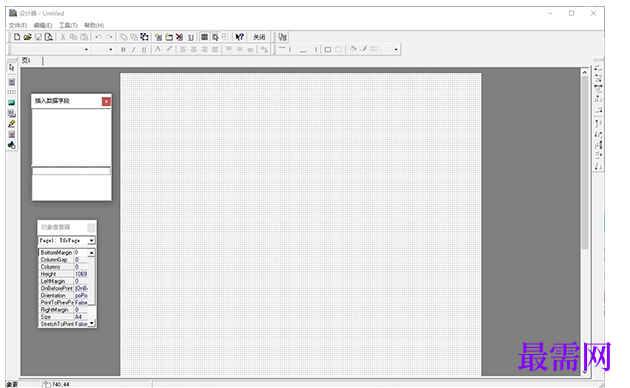Select the line drawing pencil tool
The width and height of the screenshot is (630, 388).
point(12,124)
